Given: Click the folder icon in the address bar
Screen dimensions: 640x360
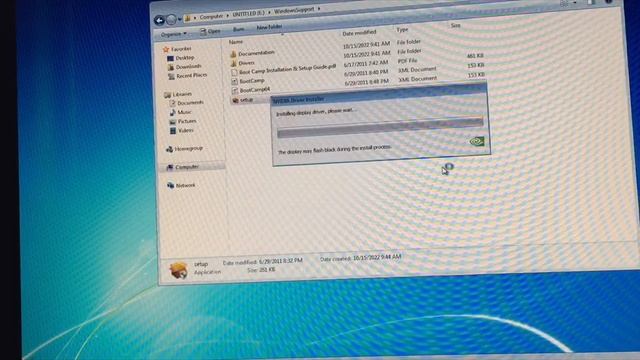Looking at the screenshot, I should click(x=188, y=18).
